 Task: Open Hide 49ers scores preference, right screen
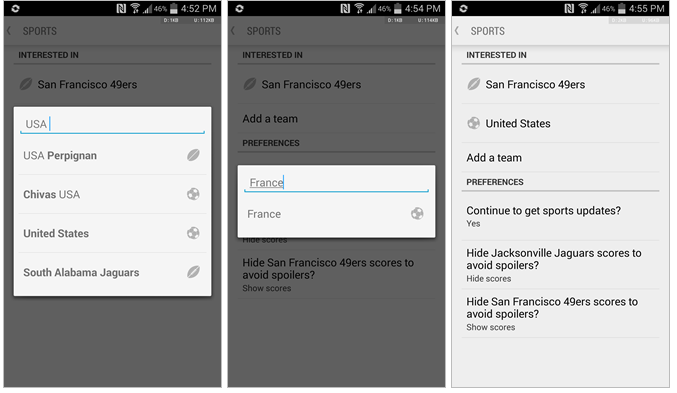(x=560, y=314)
